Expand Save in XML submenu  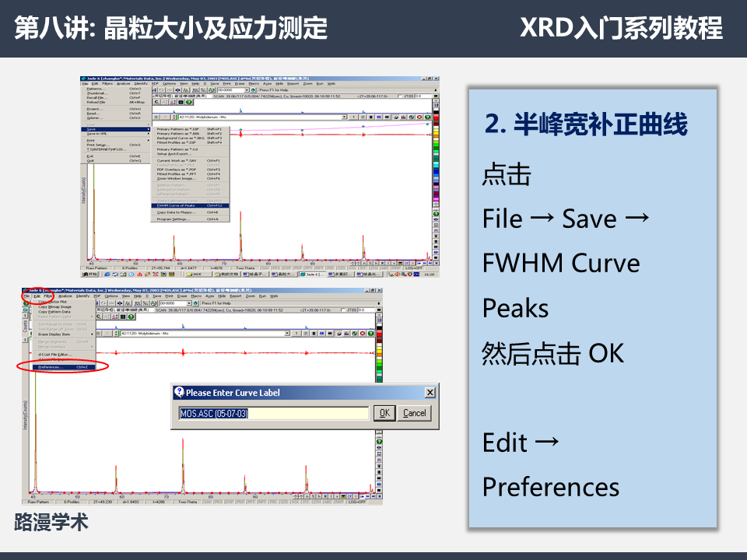pos(115,134)
